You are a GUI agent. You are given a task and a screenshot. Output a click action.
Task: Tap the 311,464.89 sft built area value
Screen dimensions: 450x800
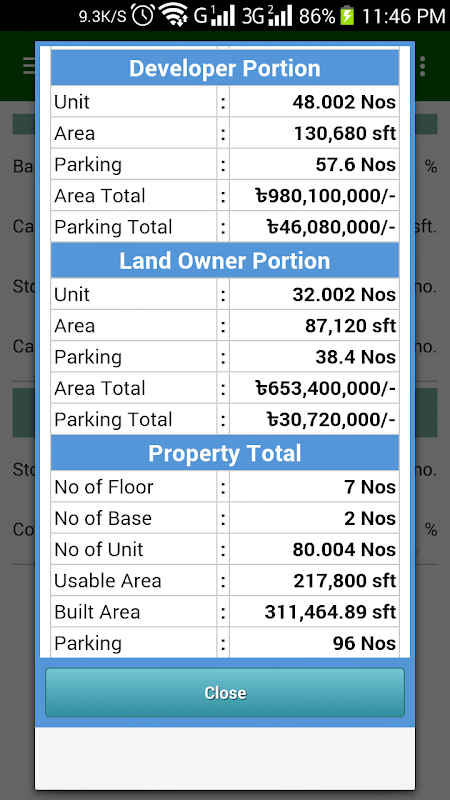(330, 612)
